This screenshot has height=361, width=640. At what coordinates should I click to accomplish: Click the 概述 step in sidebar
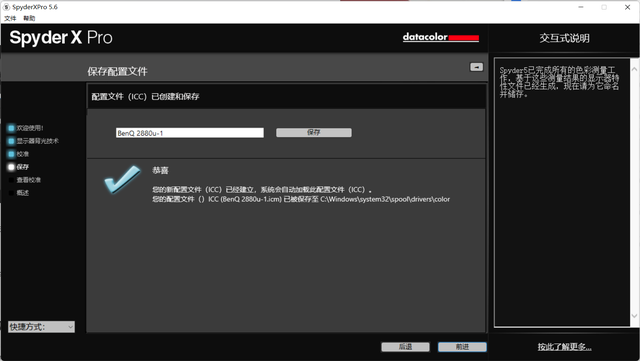22,193
